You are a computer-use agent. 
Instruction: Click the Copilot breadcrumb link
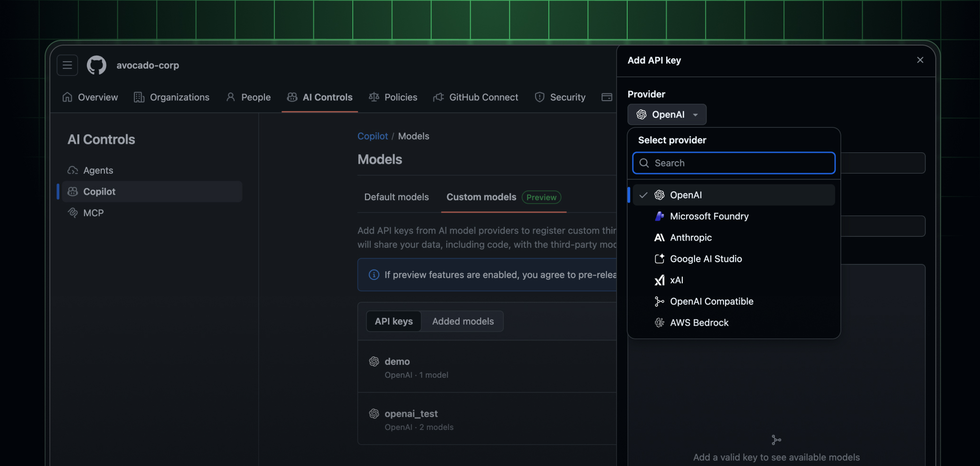click(372, 136)
